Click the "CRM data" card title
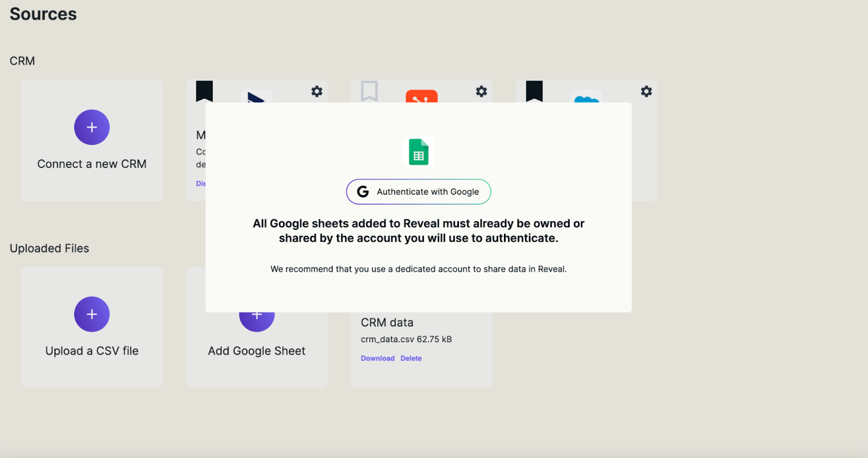Screen dimensions: 868x458 point(387,322)
